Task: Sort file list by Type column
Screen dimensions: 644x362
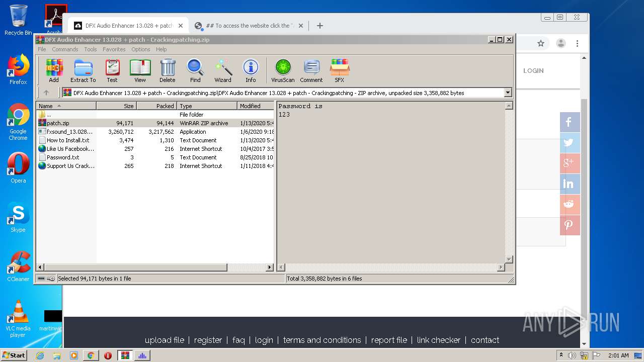Action: click(x=207, y=106)
